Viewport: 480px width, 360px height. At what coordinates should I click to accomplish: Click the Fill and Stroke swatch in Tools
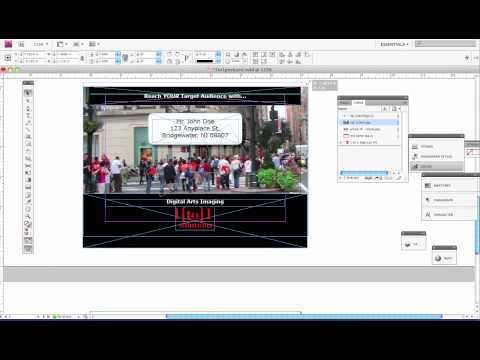tap(28, 225)
